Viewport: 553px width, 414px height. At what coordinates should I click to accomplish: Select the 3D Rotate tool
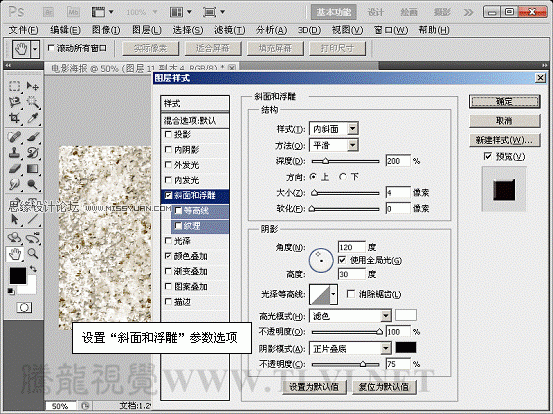(x=14, y=238)
